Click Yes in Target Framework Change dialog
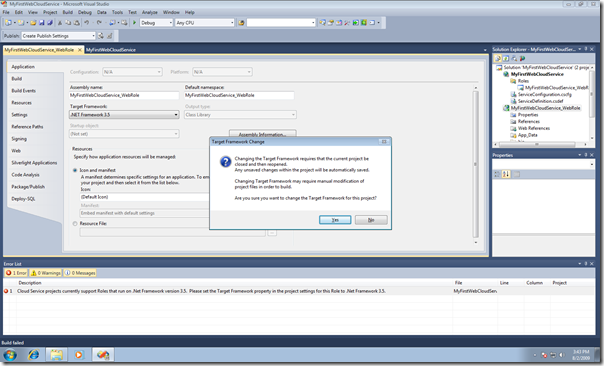Viewport: 604px width, 366px height. (x=335, y=220)
